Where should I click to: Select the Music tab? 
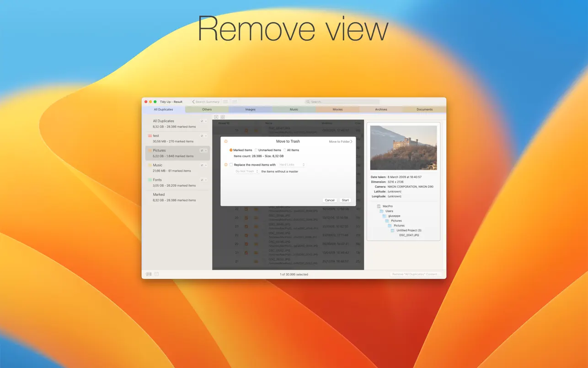click(x=294, y=109)
